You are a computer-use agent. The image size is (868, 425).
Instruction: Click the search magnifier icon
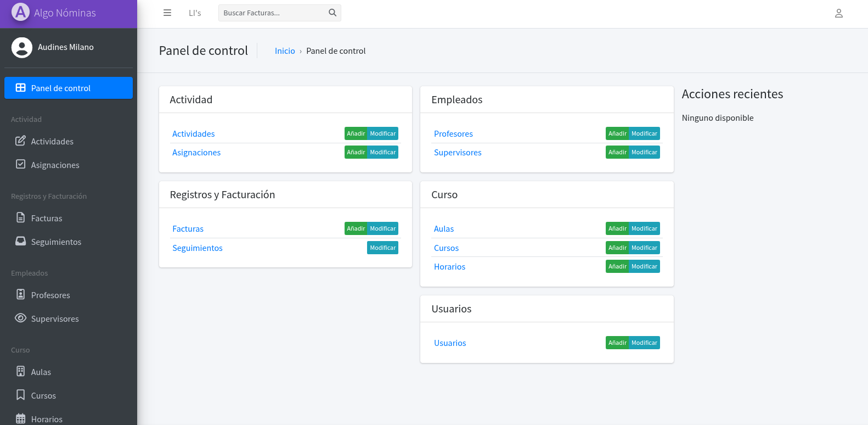click(332, 13)
